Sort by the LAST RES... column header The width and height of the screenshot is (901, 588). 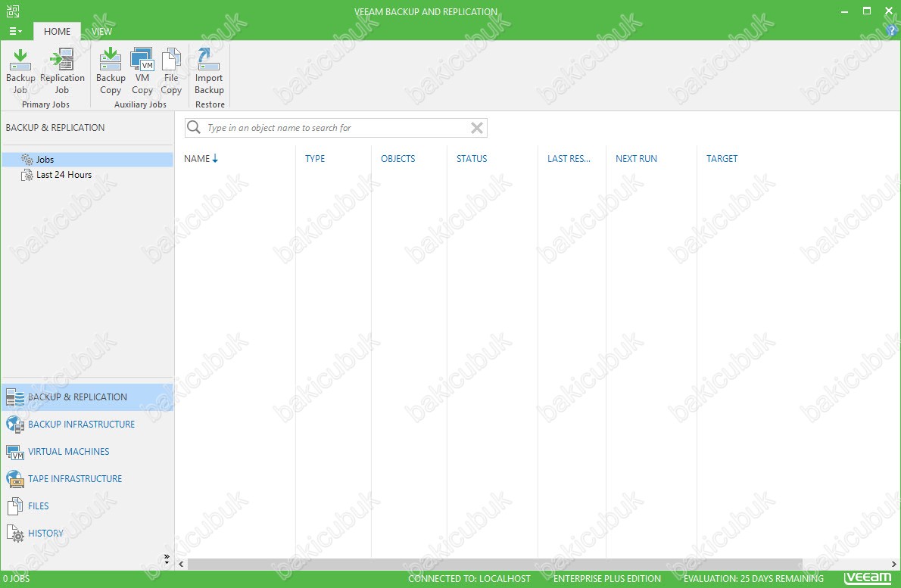pos(569,158)
